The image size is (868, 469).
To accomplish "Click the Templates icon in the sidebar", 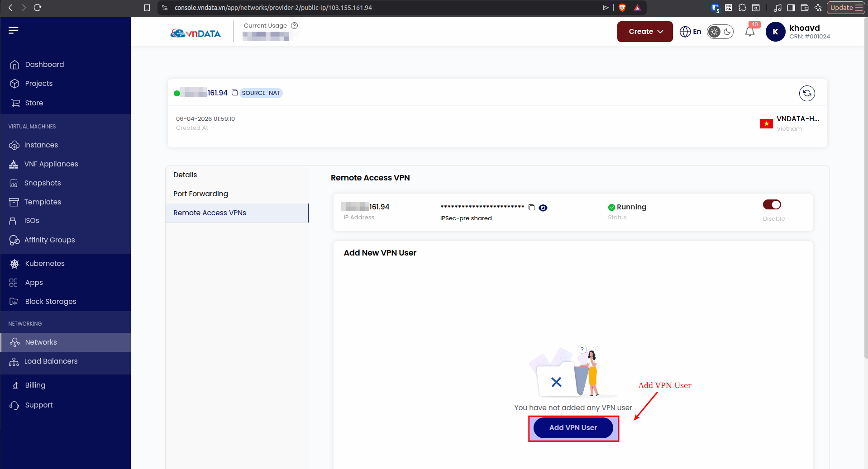I will pyautogui.click(x=14, y=202).
